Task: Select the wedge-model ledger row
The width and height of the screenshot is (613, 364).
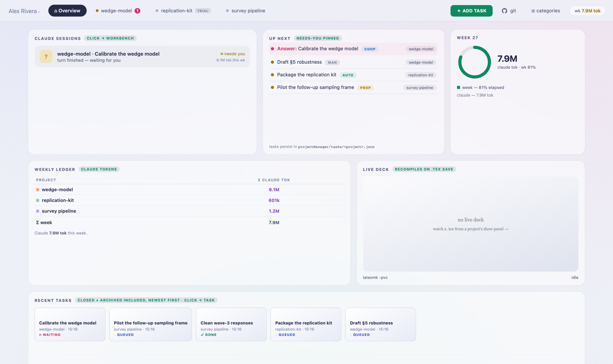Action: coord(189,190)
